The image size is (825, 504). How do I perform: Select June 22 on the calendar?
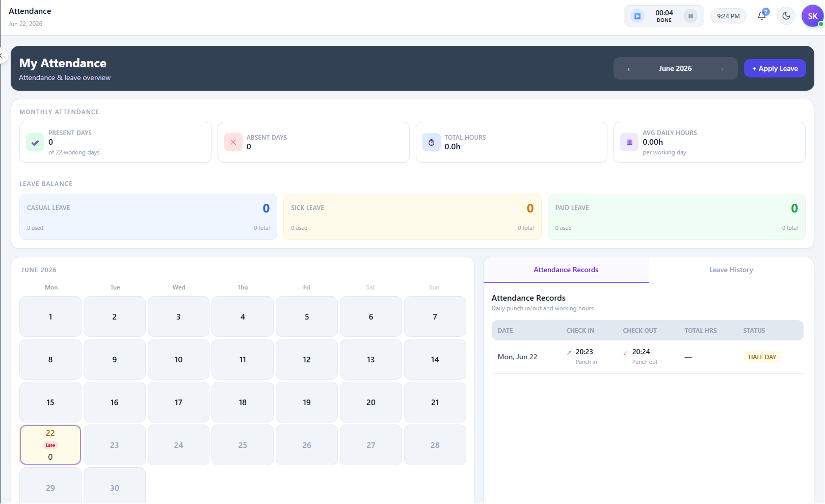coord(50,445)
